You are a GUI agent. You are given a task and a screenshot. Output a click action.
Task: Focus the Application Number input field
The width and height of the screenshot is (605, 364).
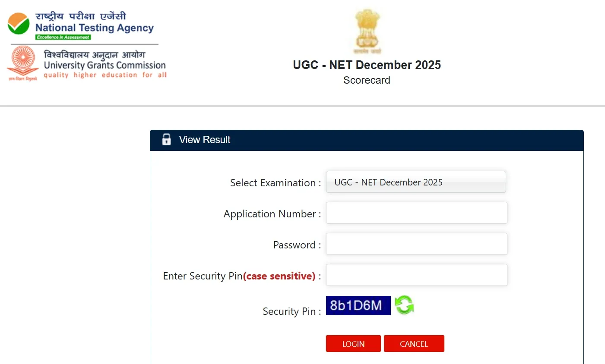pos(416,213)
